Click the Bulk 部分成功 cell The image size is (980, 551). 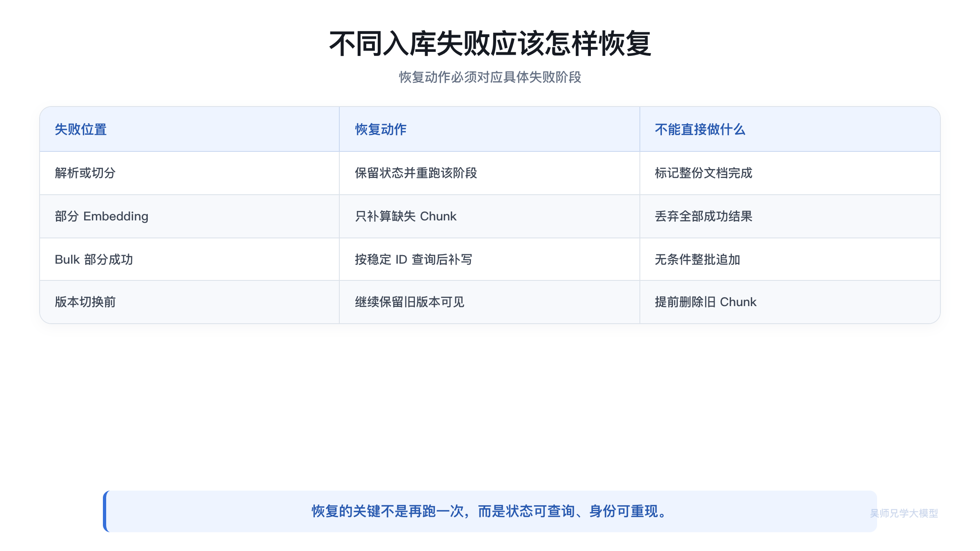click(x=189, y=259)
